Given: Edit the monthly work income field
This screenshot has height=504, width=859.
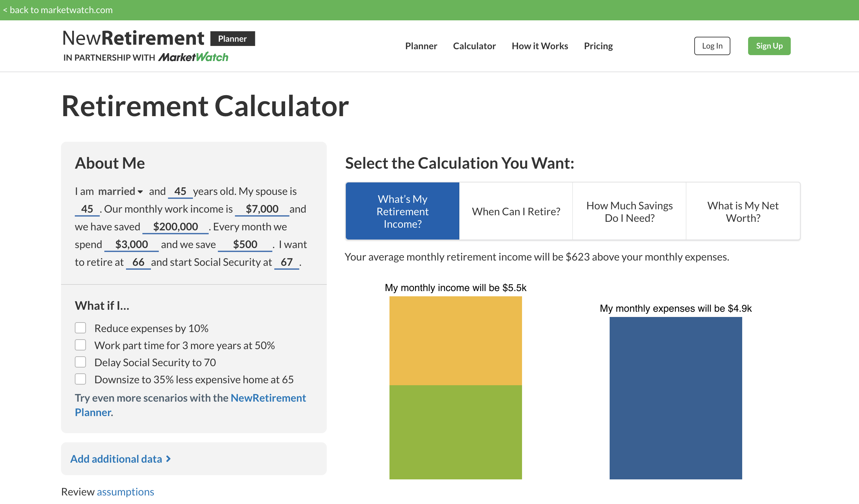Looking at the screenshot, I should pyautogui.click(x=262, y=209).
